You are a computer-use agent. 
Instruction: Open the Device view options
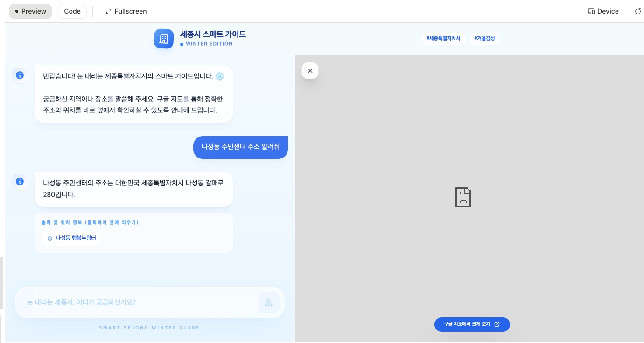(603, 11)
